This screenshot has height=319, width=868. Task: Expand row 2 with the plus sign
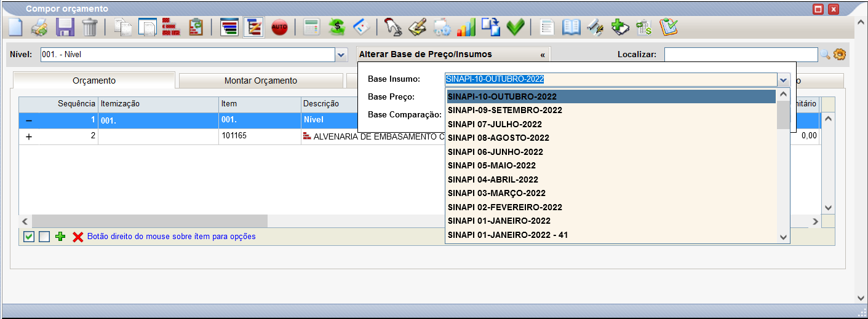point(29,136)
